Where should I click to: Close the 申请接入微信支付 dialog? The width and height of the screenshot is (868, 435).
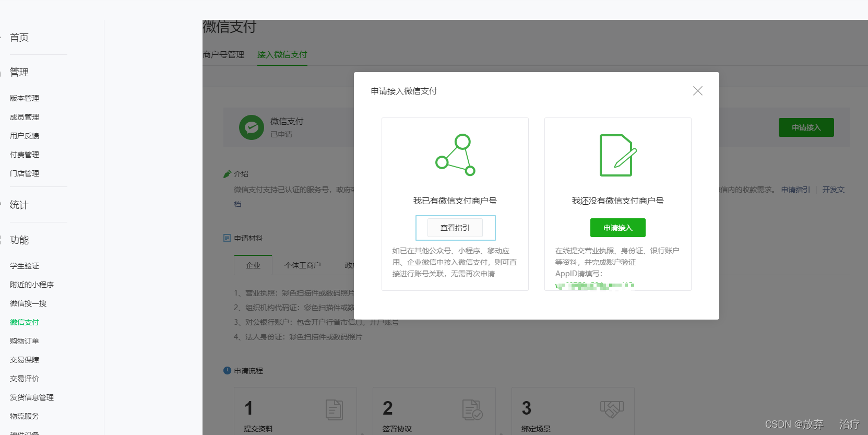tap(698, 91)
